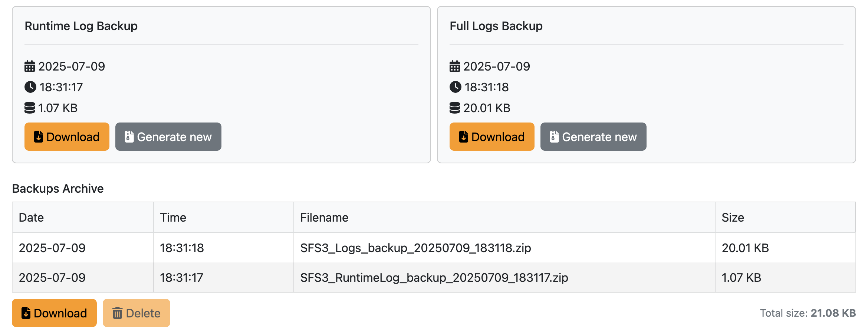The image size is (868, 333).
Task: Click calendar icon in Full Logs Backup card
Action: (455, 66)
